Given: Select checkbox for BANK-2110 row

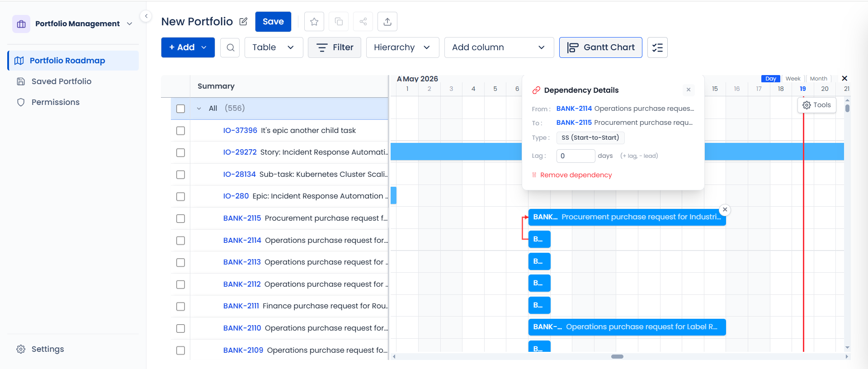Looking at the screenshot, I should coord(181,328).
